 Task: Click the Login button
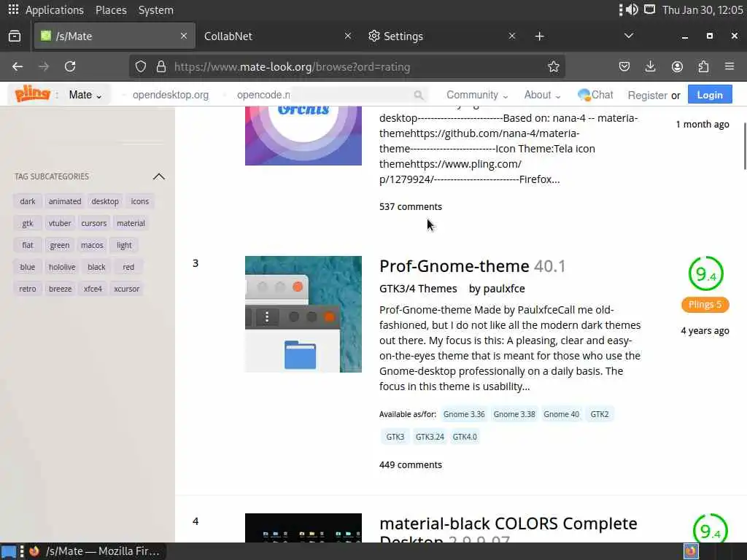click(709, 95)
